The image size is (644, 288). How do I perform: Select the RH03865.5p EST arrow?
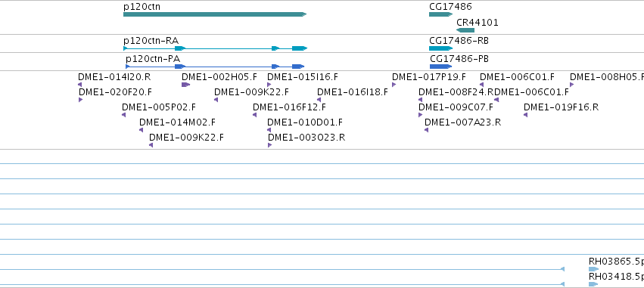click(x=593, y=269)
